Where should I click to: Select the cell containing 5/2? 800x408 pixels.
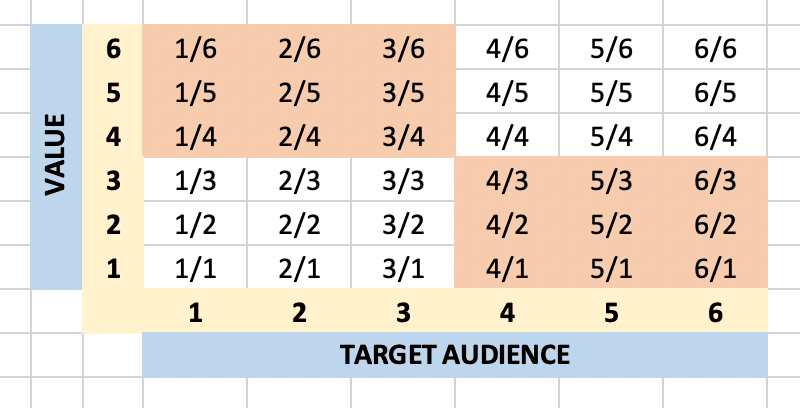(611, 223)
